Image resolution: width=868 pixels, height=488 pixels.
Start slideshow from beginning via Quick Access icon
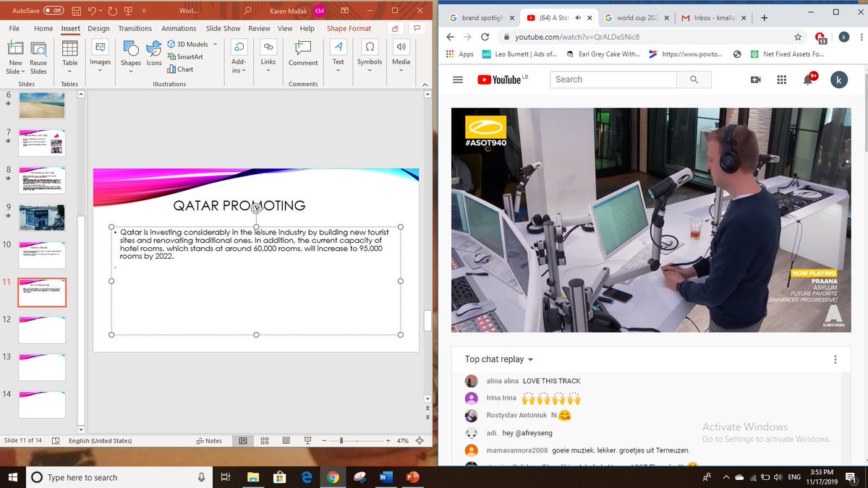pos(127,11)
